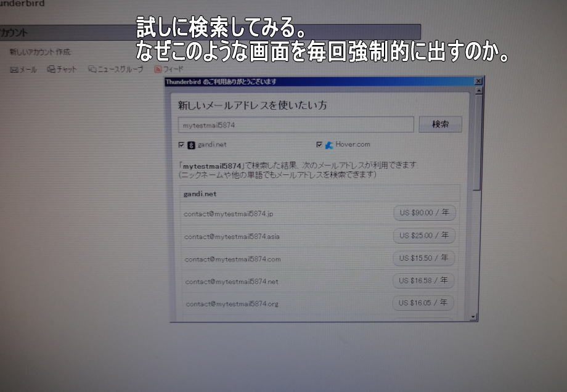This screenshot has width=567, height=392.
Task: Pick the US $15.50 / 年 .com option
Action: tap(423, 258)
